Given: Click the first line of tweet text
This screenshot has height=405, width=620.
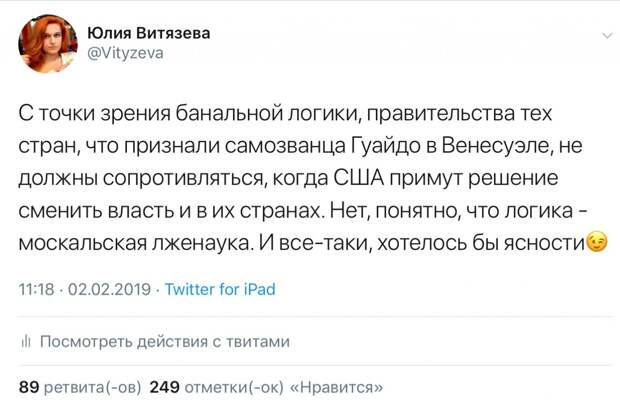Looking at the screenshot, I should [x=285, y=114].
